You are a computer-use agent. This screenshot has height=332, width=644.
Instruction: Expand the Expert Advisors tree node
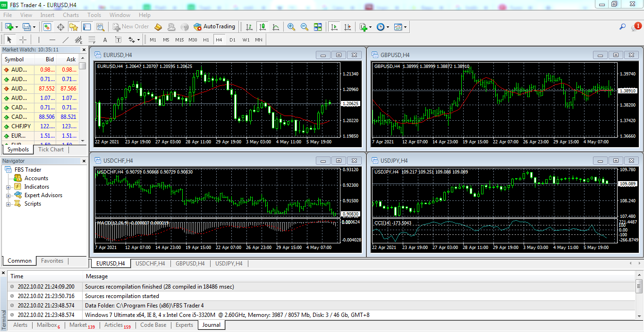8,195
